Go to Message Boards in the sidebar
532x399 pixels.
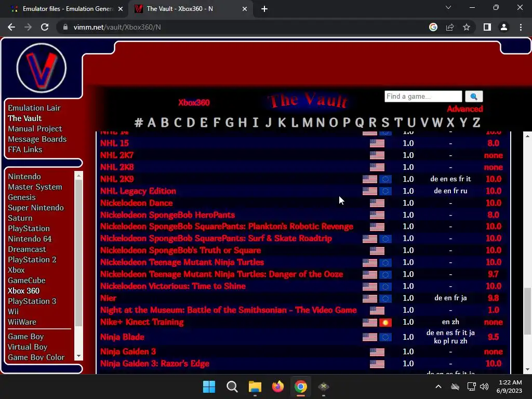click(x=37, y=139)
